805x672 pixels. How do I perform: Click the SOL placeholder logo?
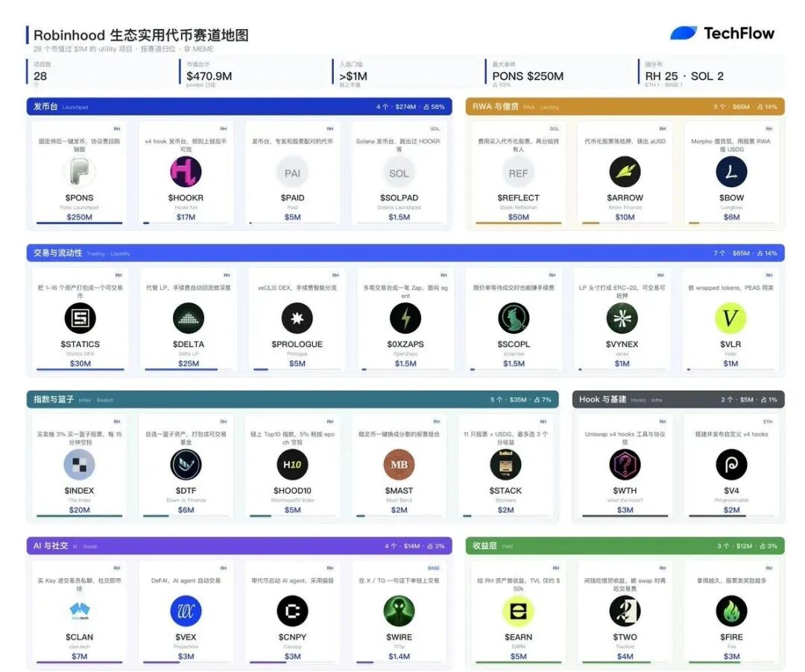click(x=399, y=173)
